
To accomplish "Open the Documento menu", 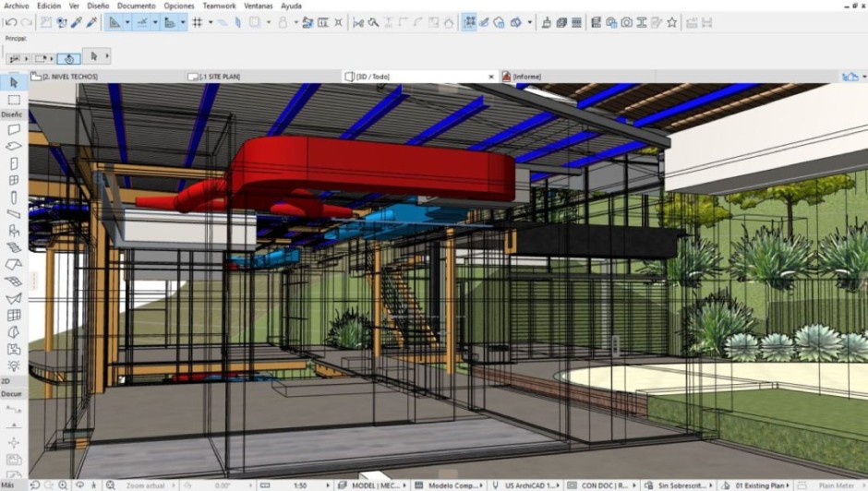I will click(x=136, y=6).
